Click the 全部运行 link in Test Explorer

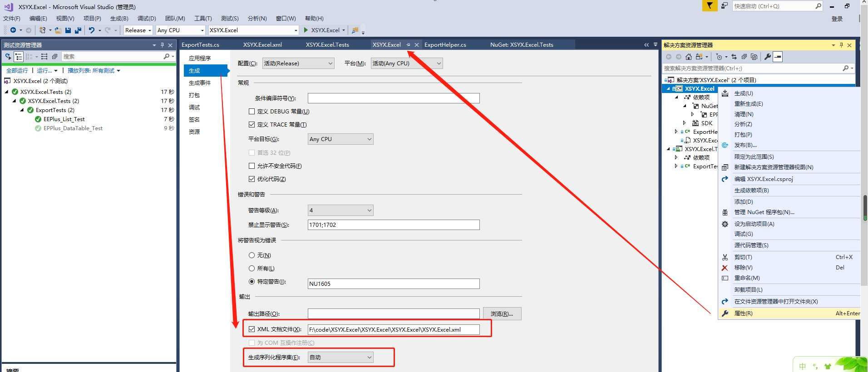[x=17, y=71]
